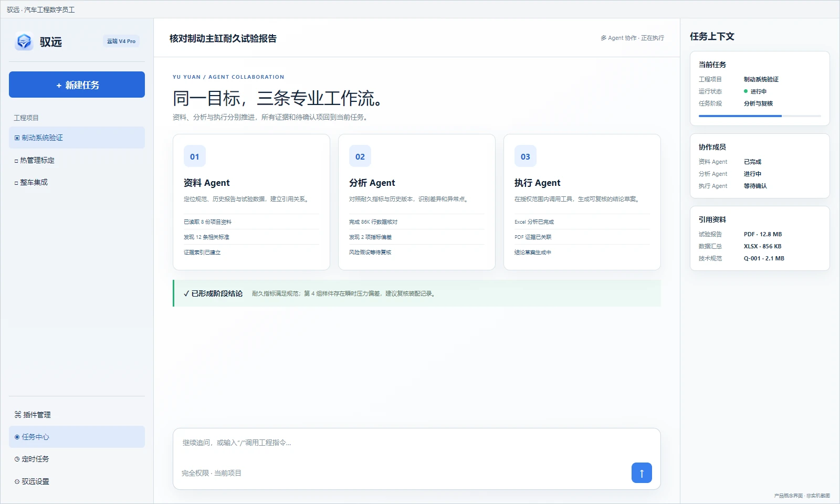This screenshot has height=504, width=840.
Task: Click the 03 badge on 执行 Agent card
Action: [x=526, y=156]
